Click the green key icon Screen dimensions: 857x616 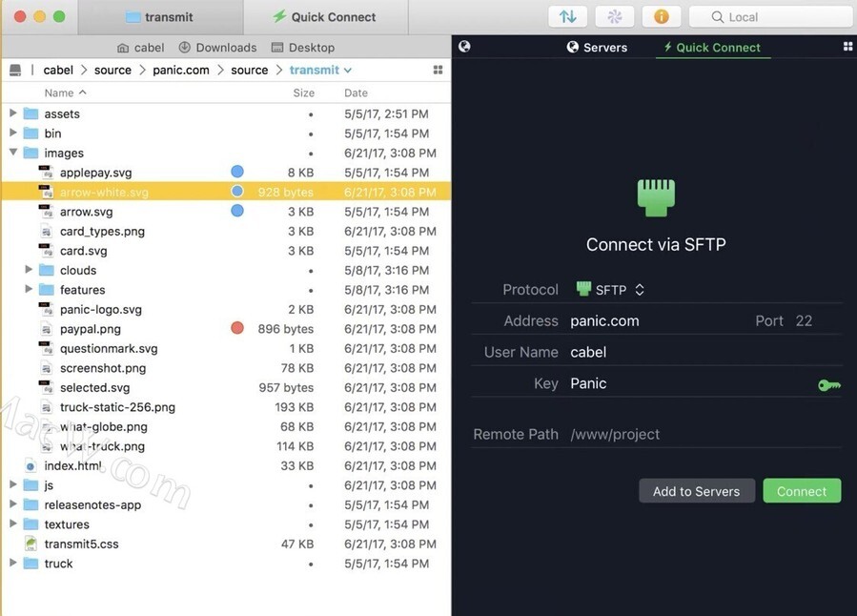coord(829,385)
